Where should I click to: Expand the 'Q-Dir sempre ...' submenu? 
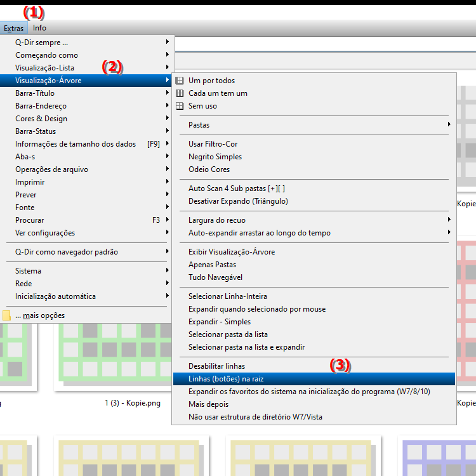86,43
